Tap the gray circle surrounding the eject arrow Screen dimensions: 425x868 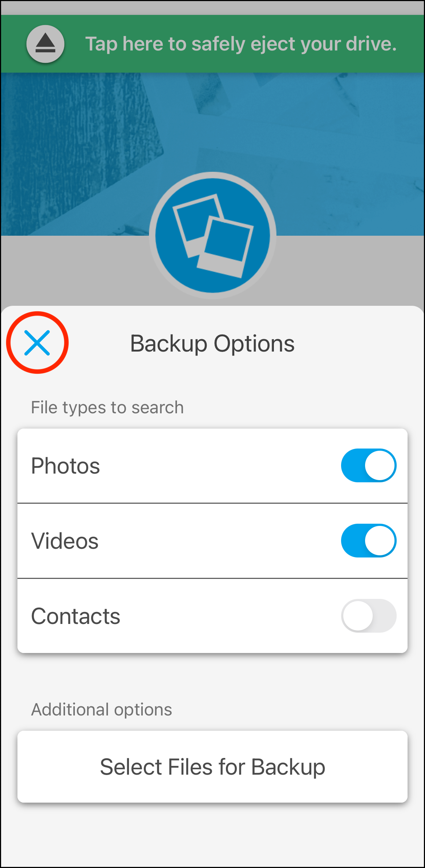(45, 43)
